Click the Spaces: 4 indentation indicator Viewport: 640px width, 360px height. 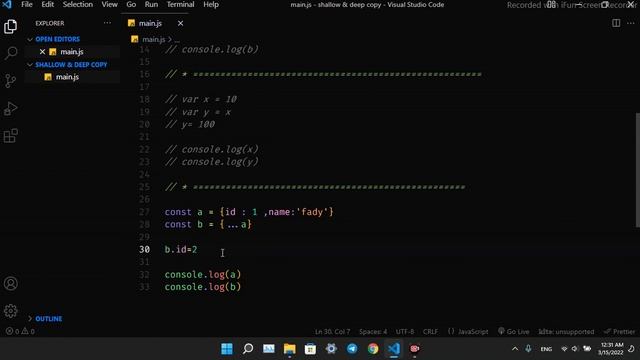point(373,331)
